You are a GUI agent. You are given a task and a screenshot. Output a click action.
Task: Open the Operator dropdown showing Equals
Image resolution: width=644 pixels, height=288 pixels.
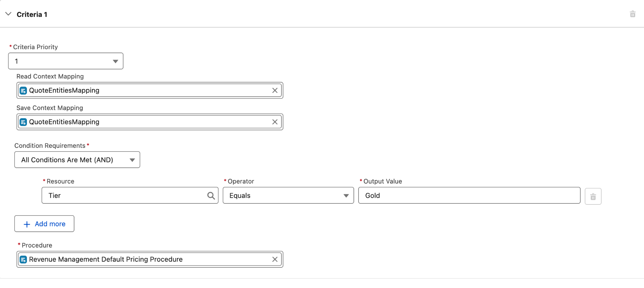(288, 196)
